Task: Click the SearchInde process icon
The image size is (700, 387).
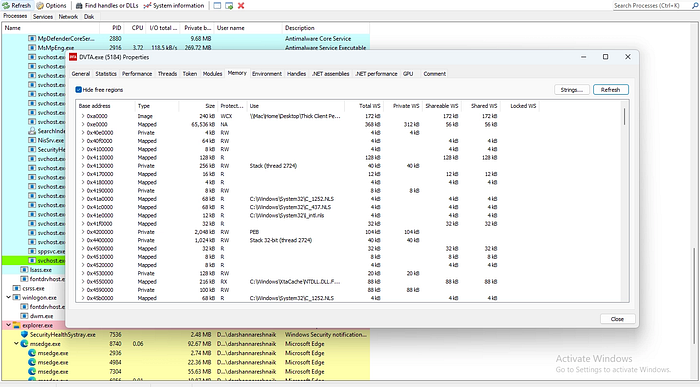Action: [x=32, y=131]
